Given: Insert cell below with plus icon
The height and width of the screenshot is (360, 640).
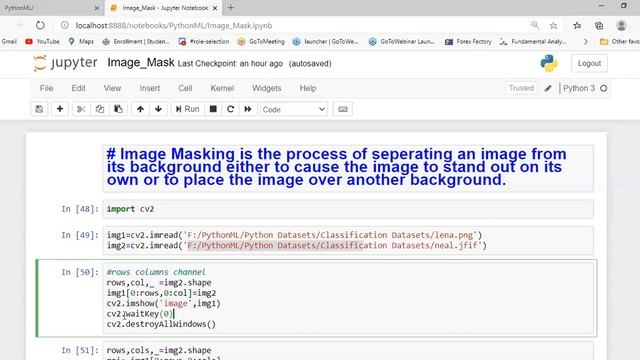Looking at the screenshot, I should tap(60, 109).
